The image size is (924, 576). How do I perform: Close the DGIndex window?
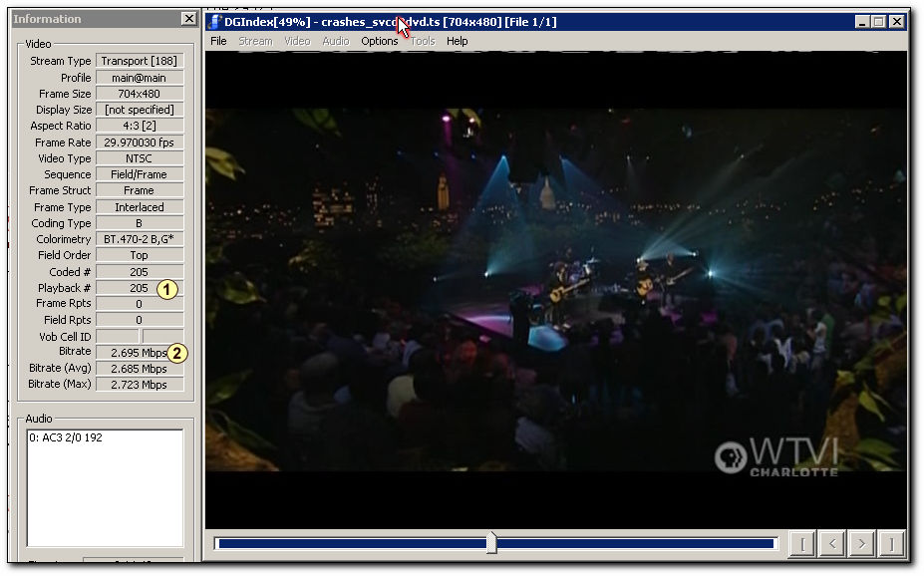click(x=896, y=22)
